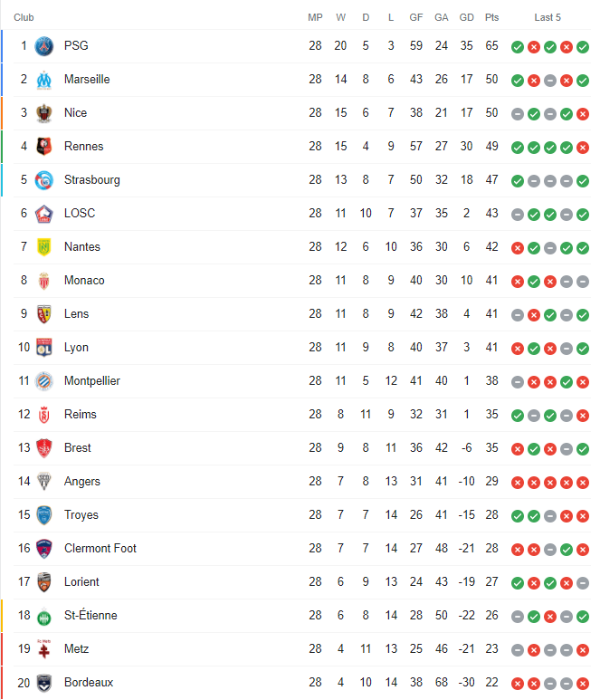Select the Lens table row name
This screenshot has width=600, height=700.
[76, 314]
